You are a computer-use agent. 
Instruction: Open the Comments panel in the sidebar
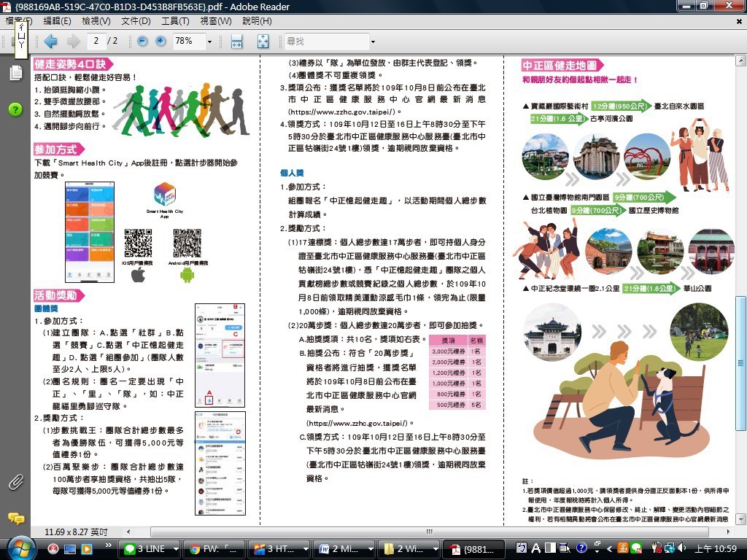click(x=16, y=518)
